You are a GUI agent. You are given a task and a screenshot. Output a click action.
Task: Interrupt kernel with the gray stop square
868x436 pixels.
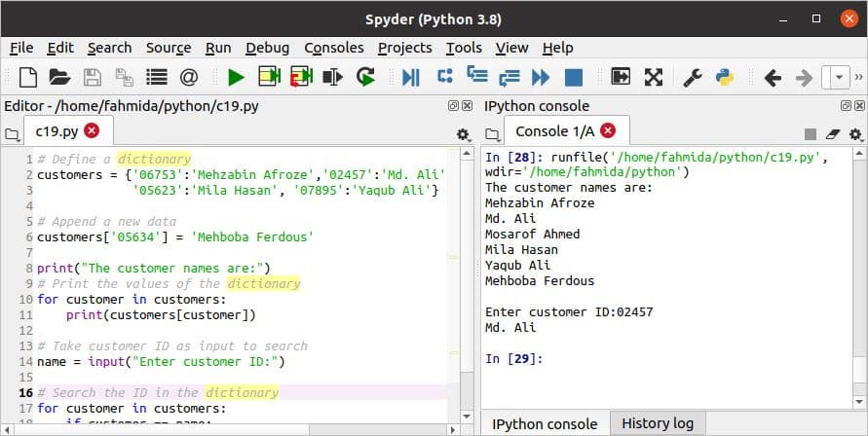tap(810, 134)
